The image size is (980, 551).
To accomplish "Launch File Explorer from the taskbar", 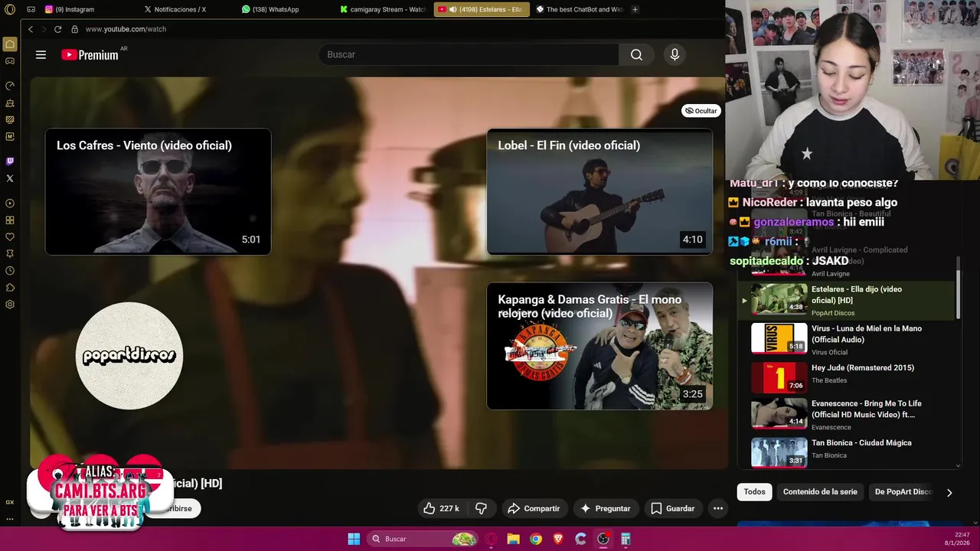I will point(514,539).
